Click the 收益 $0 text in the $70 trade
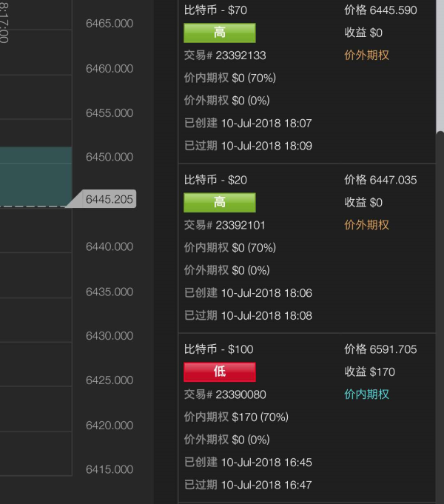 pos(363,33)
